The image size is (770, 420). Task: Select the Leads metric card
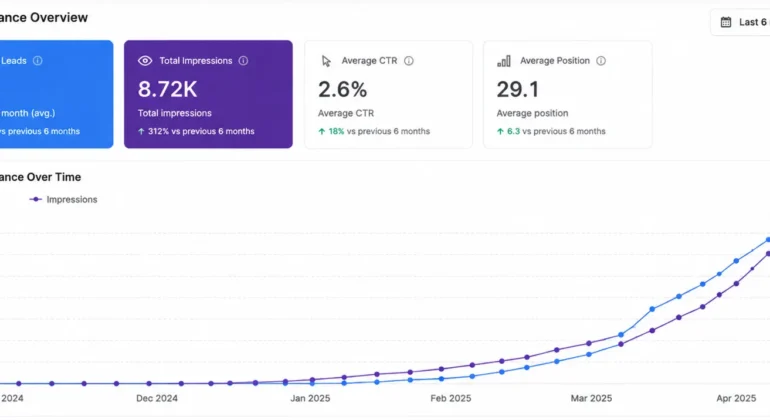(56, 94)
